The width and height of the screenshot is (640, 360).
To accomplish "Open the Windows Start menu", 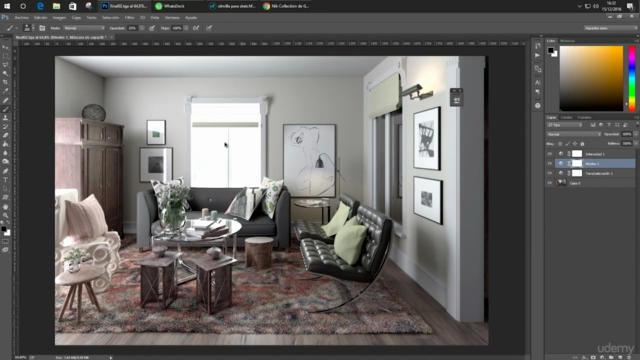I will click(x=7, y=6).
